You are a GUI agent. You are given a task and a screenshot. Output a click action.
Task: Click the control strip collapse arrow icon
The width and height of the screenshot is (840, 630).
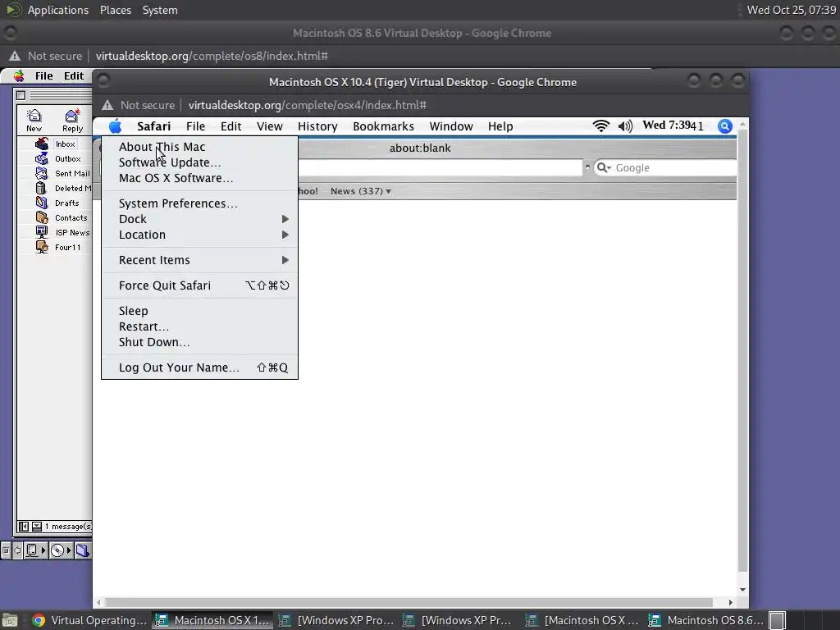coord(17,550)
